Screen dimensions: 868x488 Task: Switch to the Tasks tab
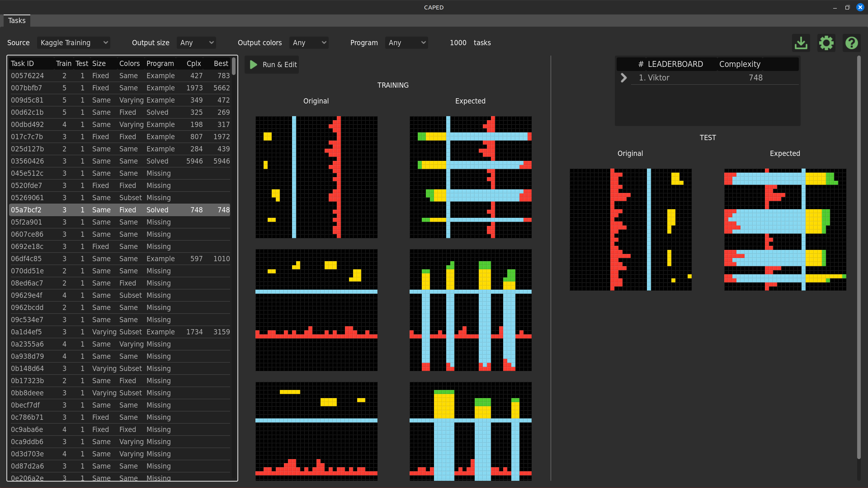pos(17,21)
